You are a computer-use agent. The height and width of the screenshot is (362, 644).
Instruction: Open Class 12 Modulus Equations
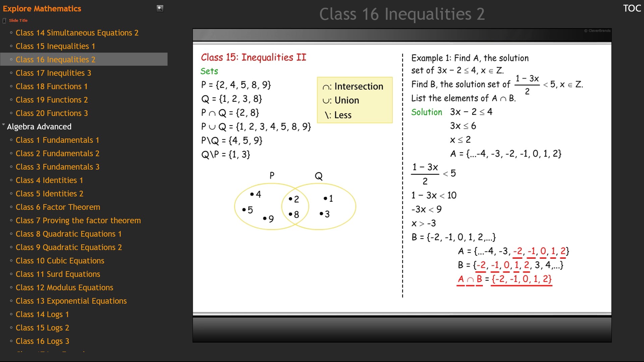pos(64,288)
